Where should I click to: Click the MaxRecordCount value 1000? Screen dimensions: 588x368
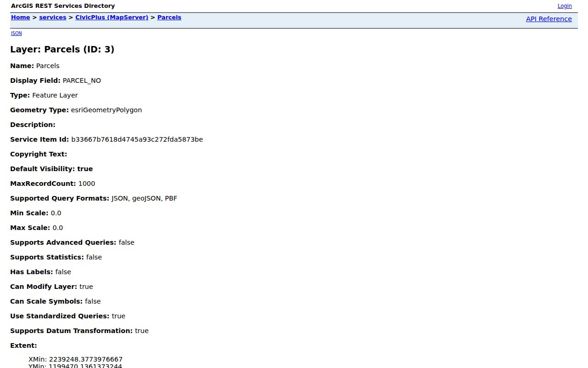point(87,184)
